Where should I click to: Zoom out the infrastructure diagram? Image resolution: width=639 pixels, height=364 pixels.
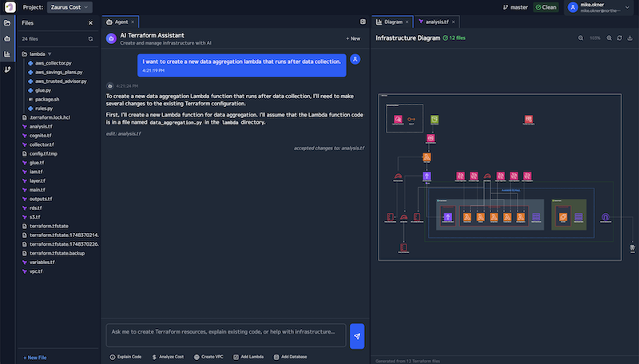[581, 38]
